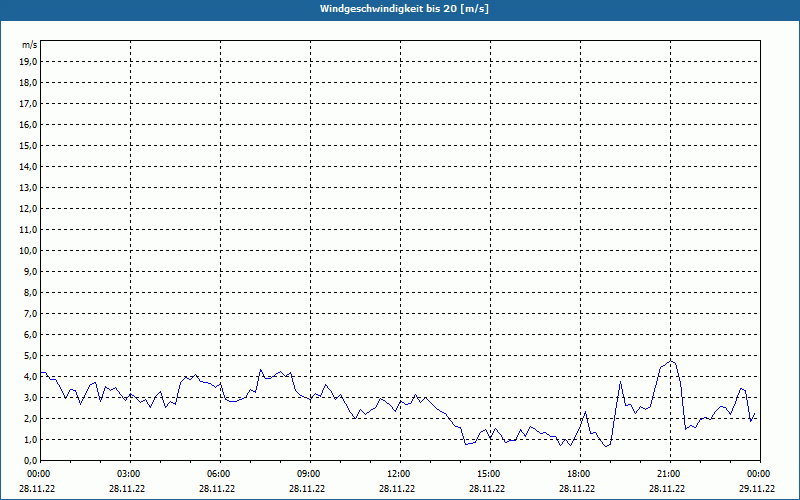Click the '28.11.22' date under 03:00
This screenshot has width=800, height=500.
[127, 488]
